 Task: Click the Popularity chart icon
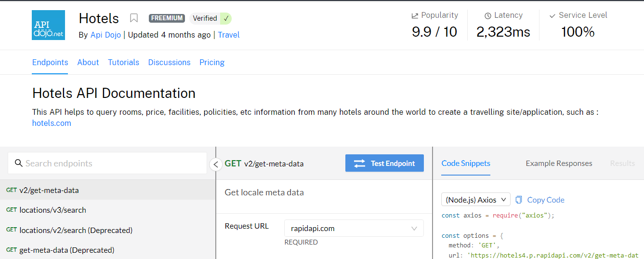[415, 15]
